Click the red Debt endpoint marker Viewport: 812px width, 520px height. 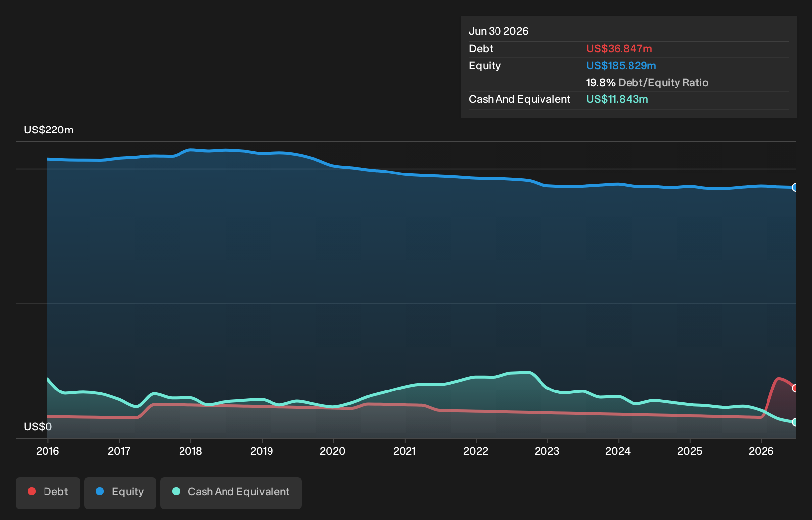[x=795, y=388]
